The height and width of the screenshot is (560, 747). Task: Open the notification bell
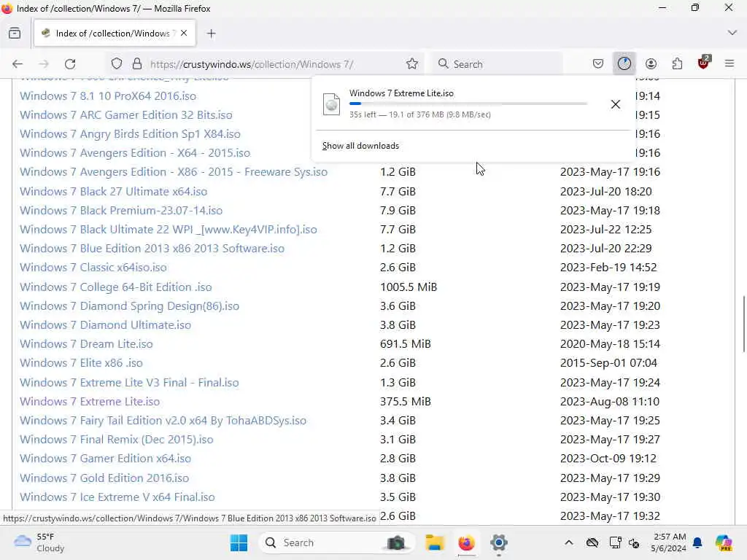click(697, 542)
